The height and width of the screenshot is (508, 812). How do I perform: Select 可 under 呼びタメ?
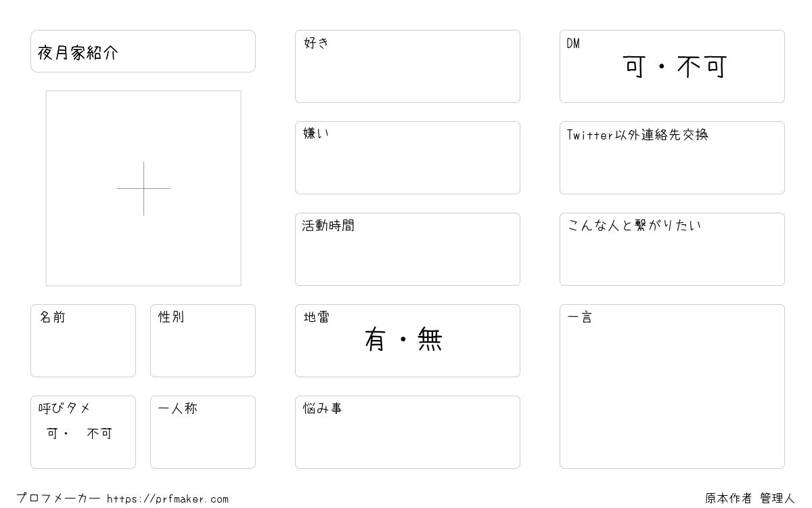coord(52,433)
